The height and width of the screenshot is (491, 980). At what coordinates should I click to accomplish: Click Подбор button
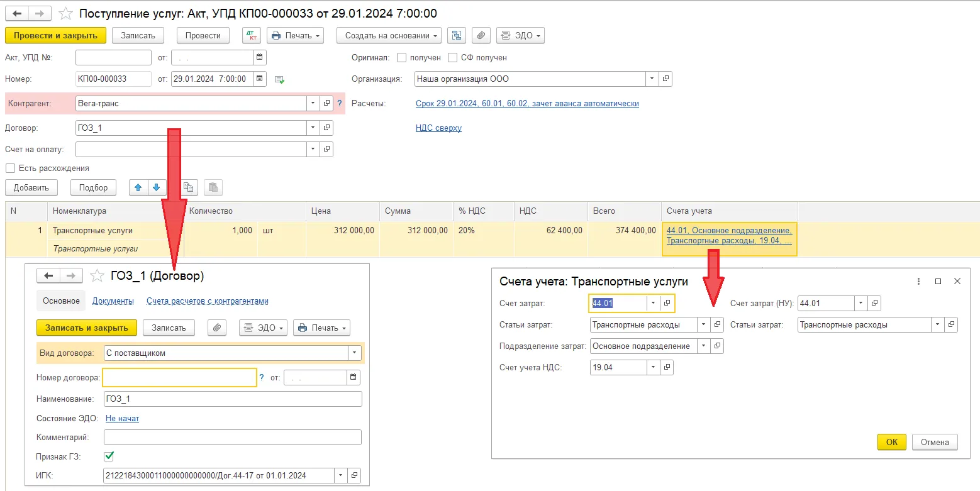[x=93, y=187]
